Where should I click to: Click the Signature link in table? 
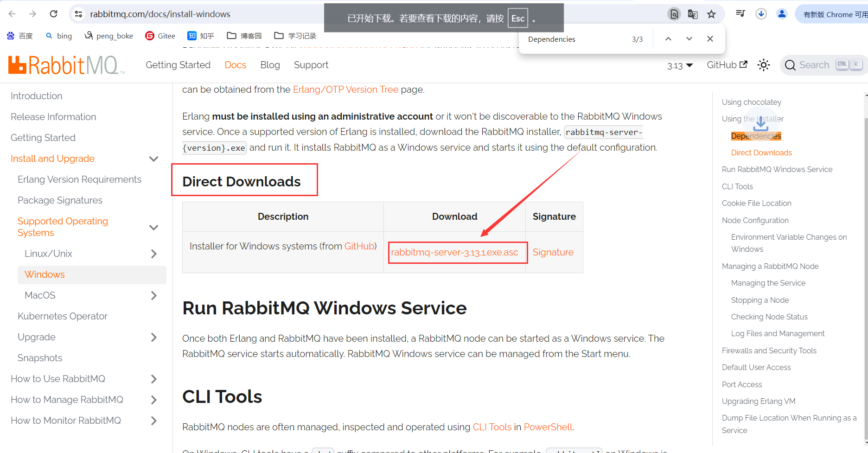(553, 252)
